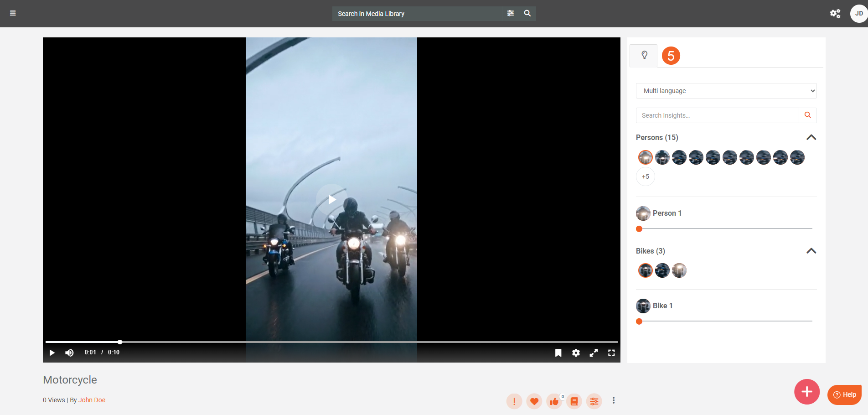This screenshot has width=868, height=415.
Task: Collapse the Bikes section
Action: (x=811, y=251)
